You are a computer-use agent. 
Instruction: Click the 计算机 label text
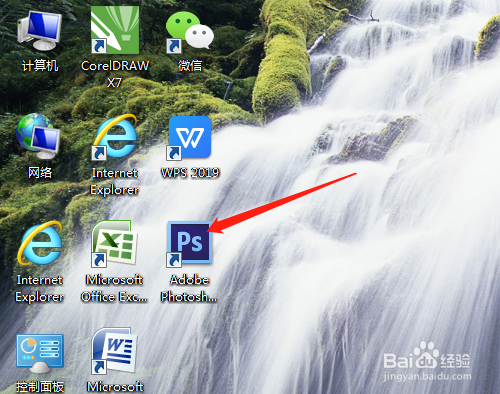(x=40, y=65)
